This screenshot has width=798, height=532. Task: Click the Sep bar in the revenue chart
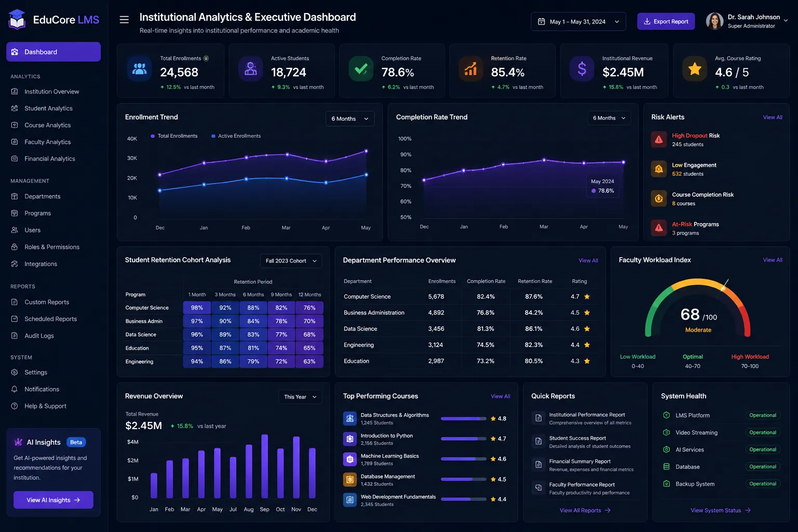coord(264,467)
